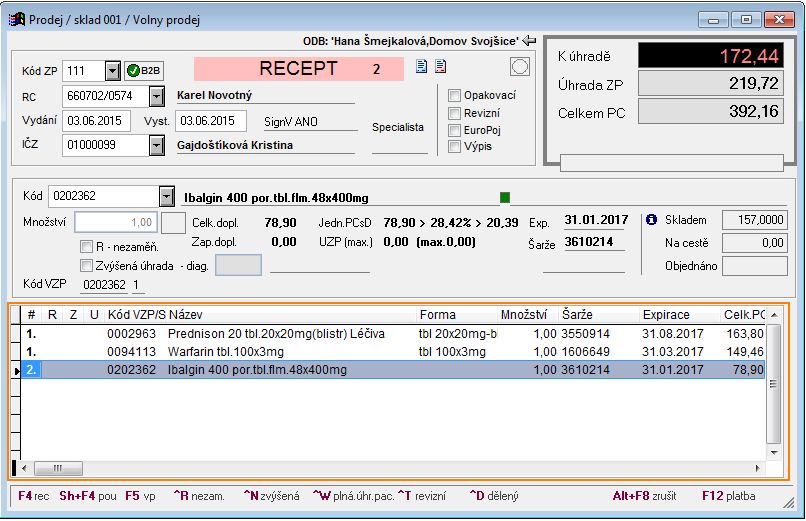Click the octagon icon in prescription panel

(x=519, y=67)
